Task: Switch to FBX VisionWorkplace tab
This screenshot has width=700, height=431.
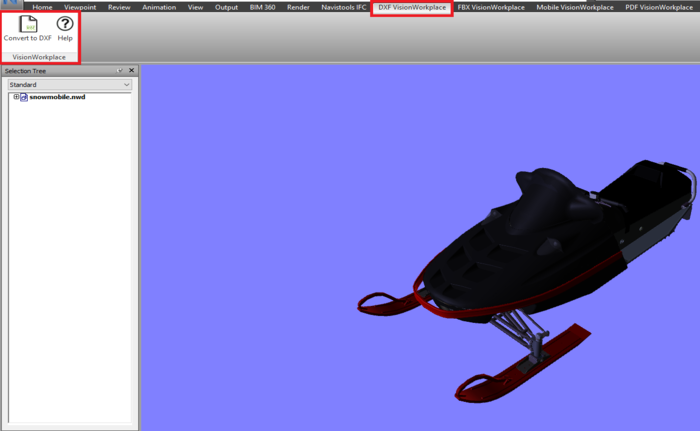Action: coord(491,7)
